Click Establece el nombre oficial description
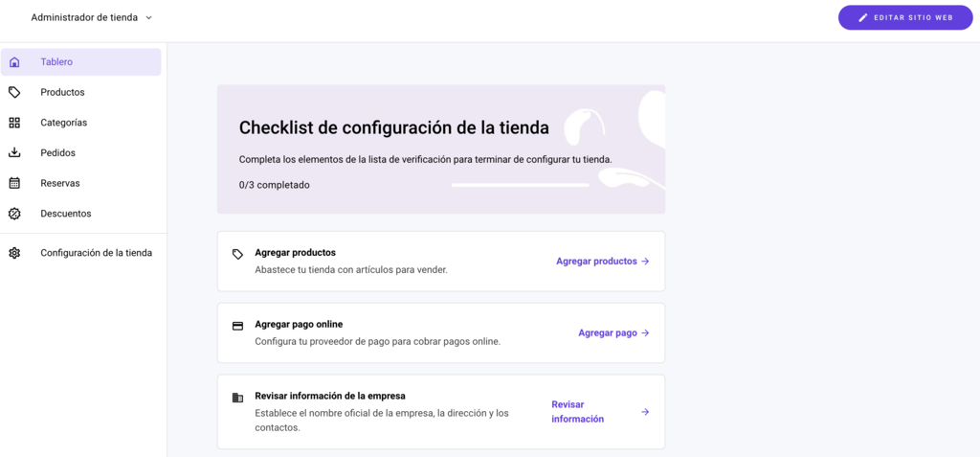The height and width of the screenshot is (457, 980). click(382, 422)
